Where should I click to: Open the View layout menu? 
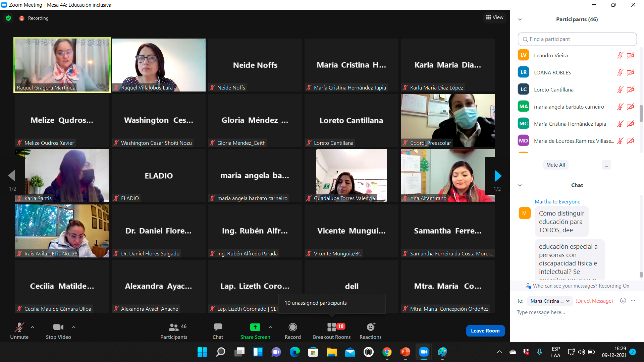point(495,17)
